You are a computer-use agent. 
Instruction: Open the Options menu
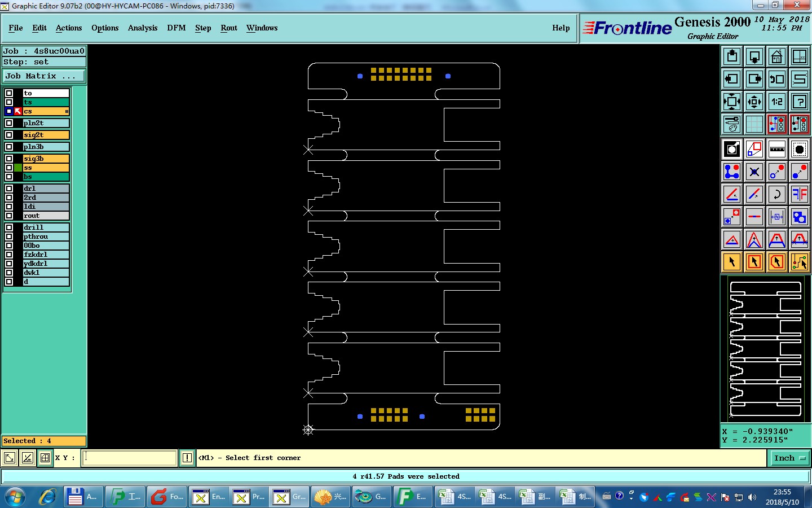coord(105,28)
